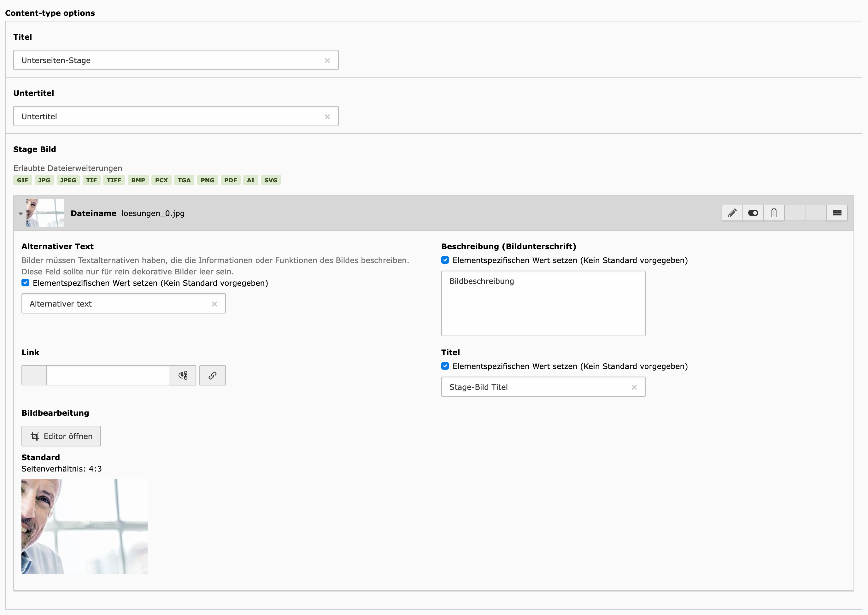Image resolution: width=868 pixels, height=615 pixels.
Task: Open the link wizard chain icon
Action: click(x=213, y=375)
